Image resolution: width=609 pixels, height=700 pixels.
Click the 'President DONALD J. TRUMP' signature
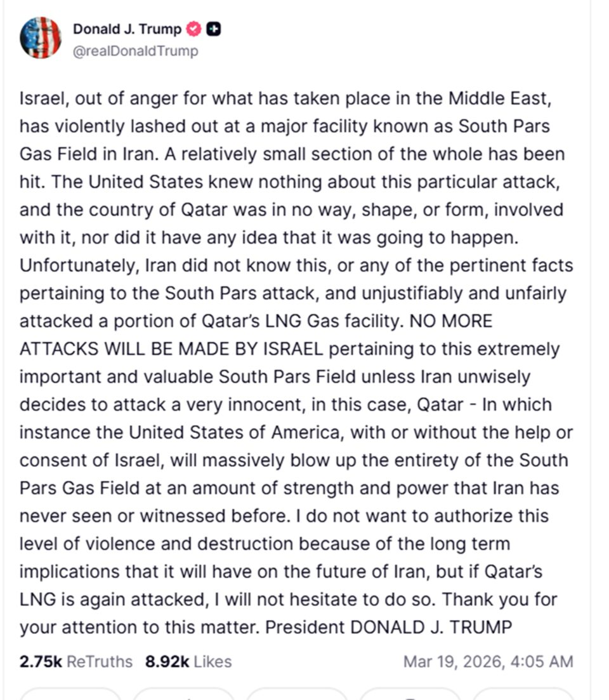click(x=388, y=628)
